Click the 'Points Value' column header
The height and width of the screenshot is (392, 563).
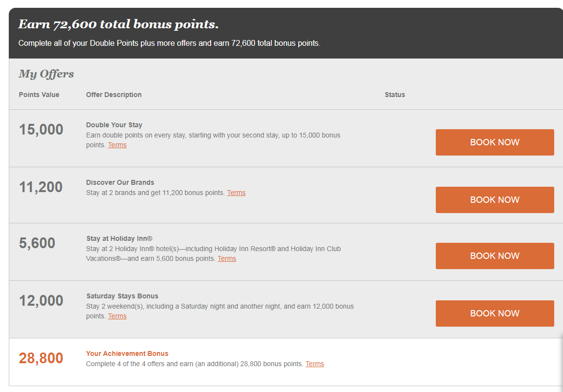click(x=39, y=95)
